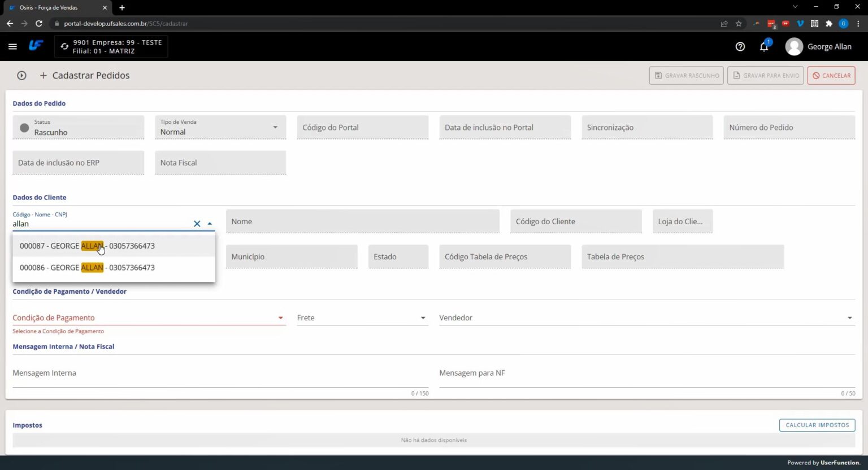Click the UFSales logo

click(36, 46)
